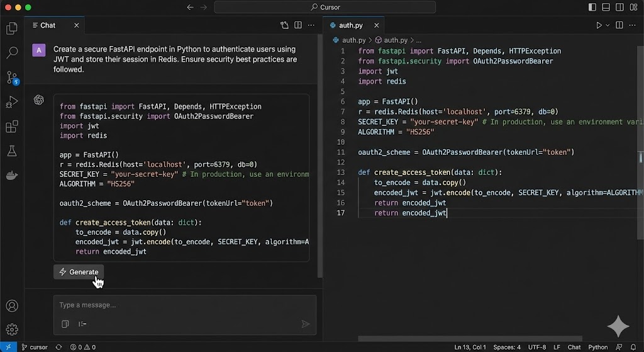The image size is (644, 352).
Task: Toggle the bottom panel layout
Action: [x=607, y=8]
